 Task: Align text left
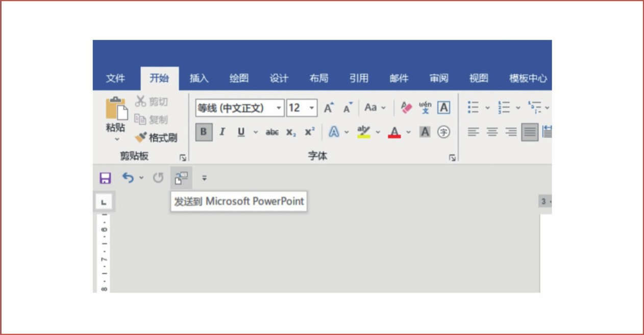[x=474, y=132]
